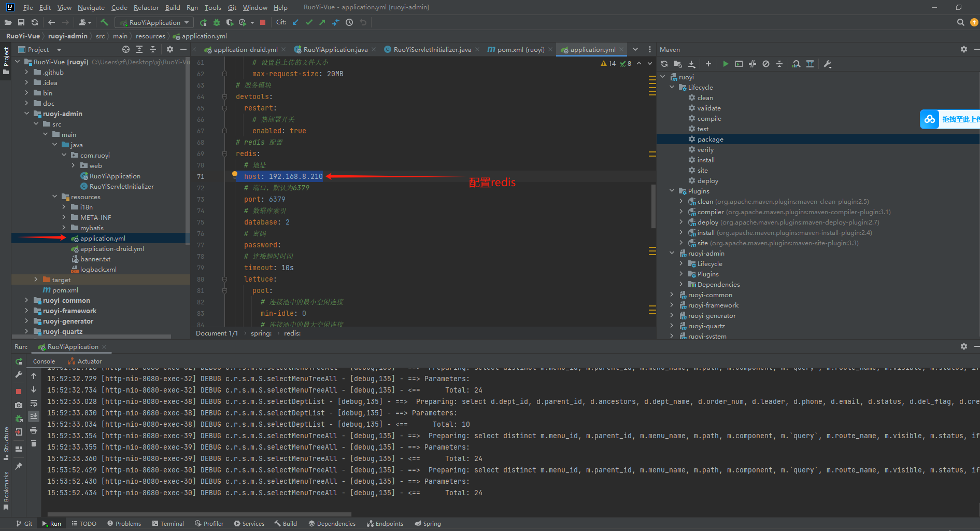The image size is (980, 531).
Task: Rerun RuoYiApplication from main toolbar
Action: (203, 22)
